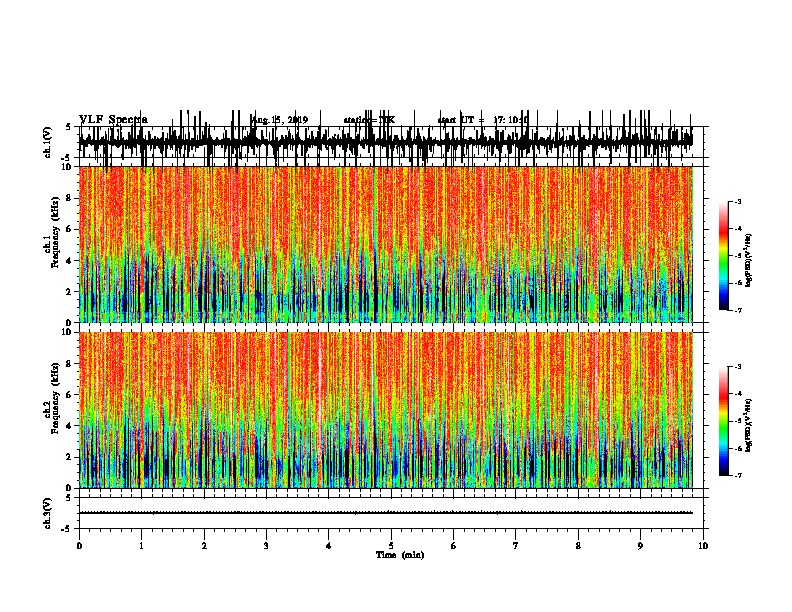Click the ch.2 color bar PSD unit label

pos(749,425)
